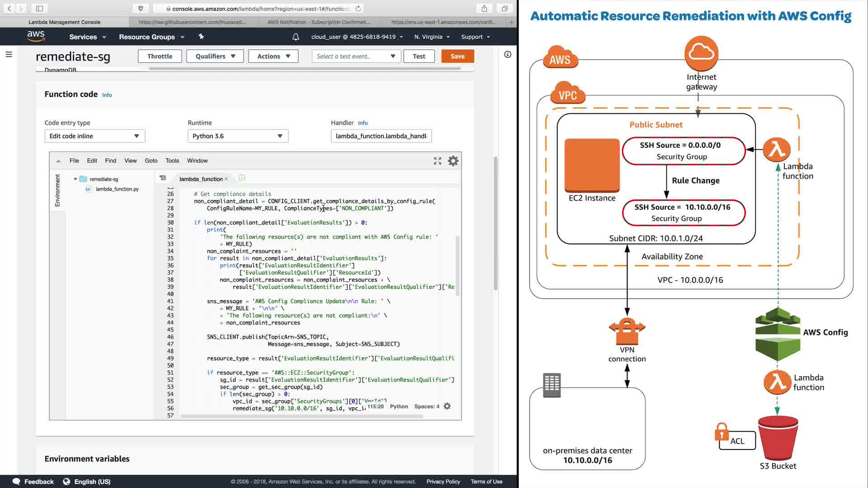Click the Handler input field

pos(381,136)
